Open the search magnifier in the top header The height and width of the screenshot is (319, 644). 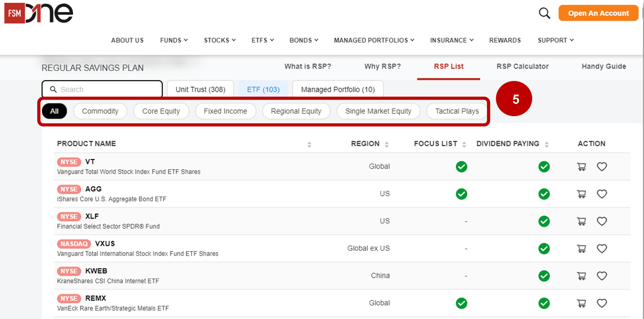544,13
